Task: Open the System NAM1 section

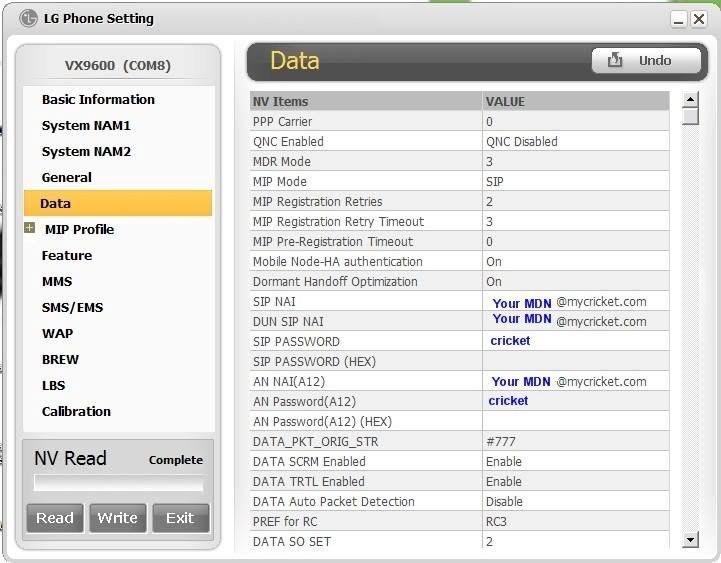Action: coord(86,126)
